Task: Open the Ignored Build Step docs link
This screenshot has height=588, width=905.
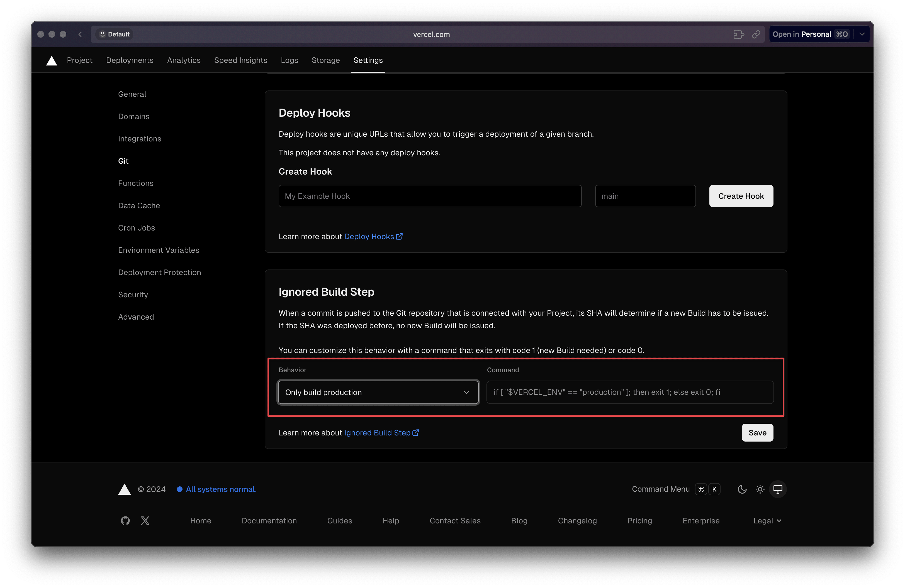Action: click(381, 433)
